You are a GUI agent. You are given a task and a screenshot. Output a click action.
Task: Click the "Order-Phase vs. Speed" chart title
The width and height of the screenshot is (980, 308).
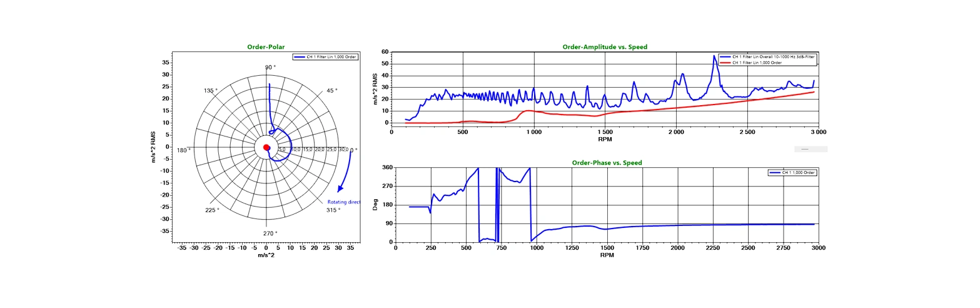tap(607, 163)
